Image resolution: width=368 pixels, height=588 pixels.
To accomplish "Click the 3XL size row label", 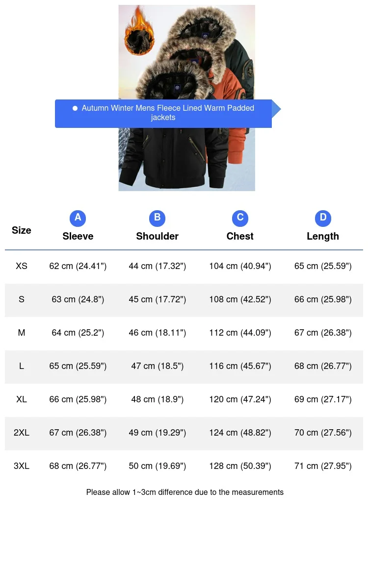I will coord(22,466).
